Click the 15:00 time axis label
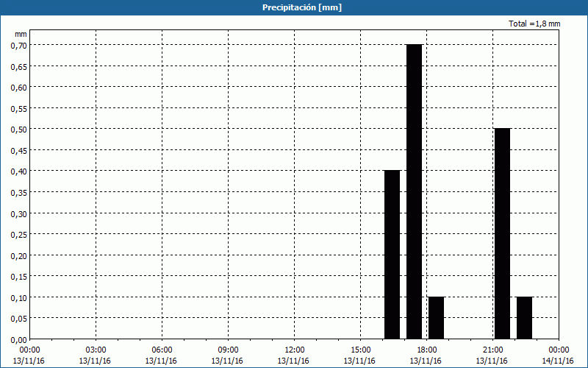This screenshot has width=588, height=368. point(360,350)
